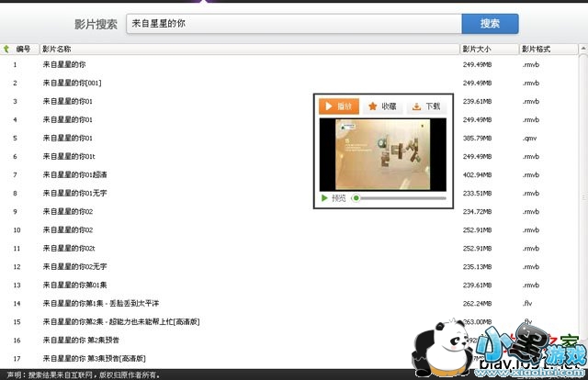This screenshot has height=380, width=588.
Task: Click the green sort arrow icon
Action: pos(6,49)
